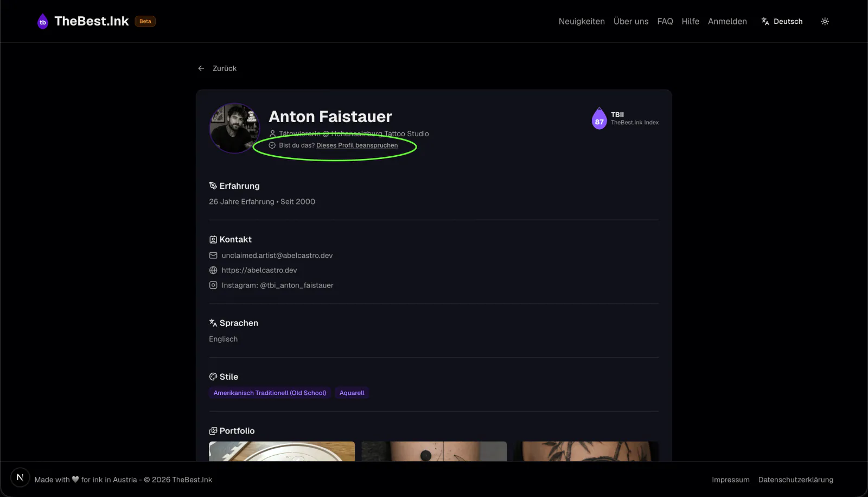Viewport: 868px width, 497px height.
Task: Click the envelope icon beside the email address
Action: pos(213,256)
